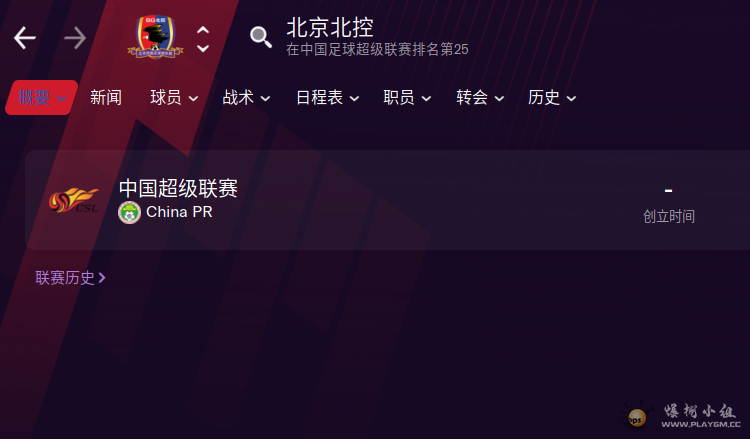Expand the 球员 players dropdown
This screenshot has height=439, width=750.
point(174,98)
